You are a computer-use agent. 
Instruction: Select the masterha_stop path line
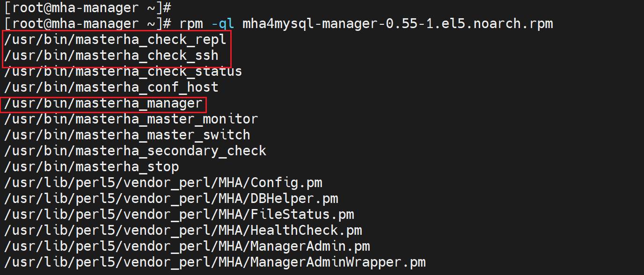coord(92,167)
